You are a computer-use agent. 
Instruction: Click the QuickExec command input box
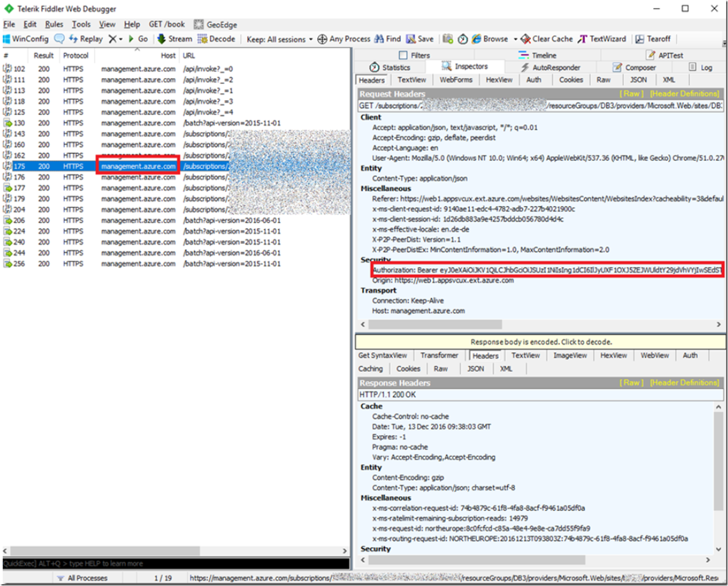tap(176, 564)
